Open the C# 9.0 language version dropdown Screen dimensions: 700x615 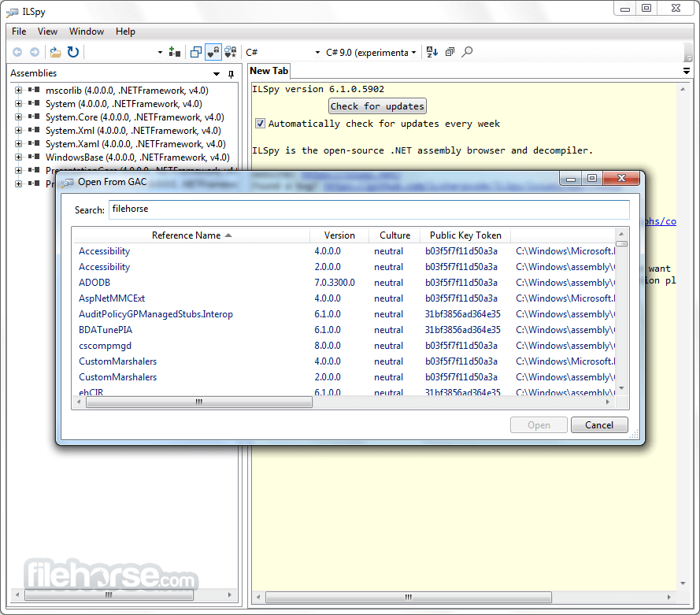pyautogui.click(x=371, y=52)
